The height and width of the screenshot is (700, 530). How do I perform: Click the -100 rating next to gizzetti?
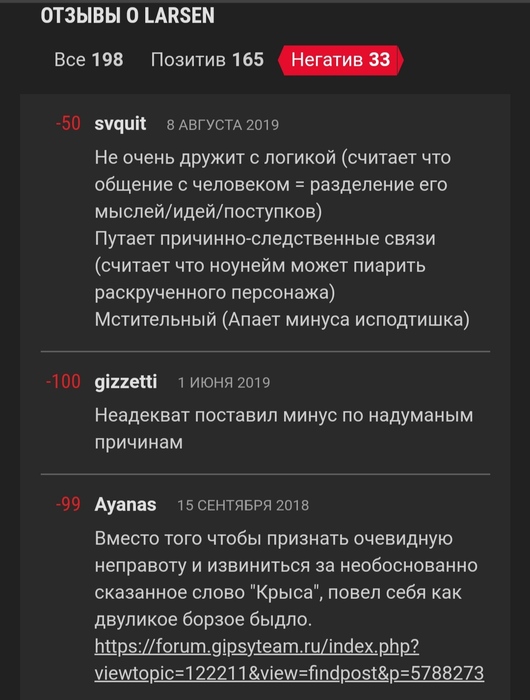[63, 382]
